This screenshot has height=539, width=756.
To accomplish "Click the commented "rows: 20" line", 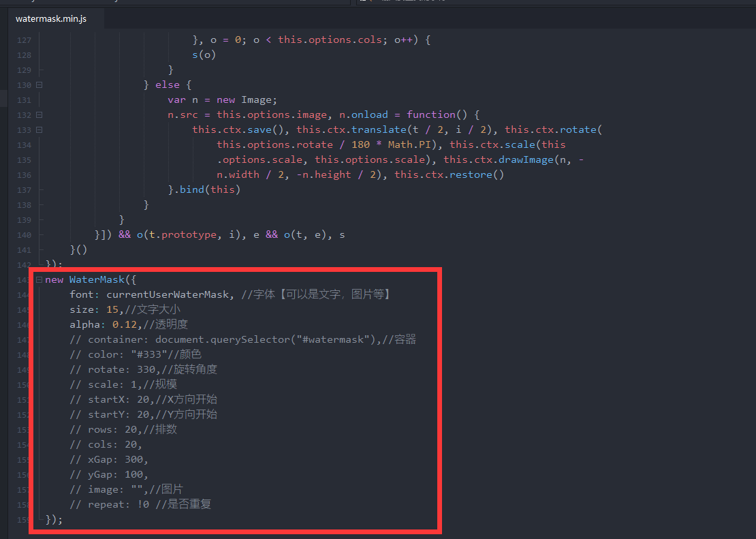I will pyautogui.click(x=123, y=429).
